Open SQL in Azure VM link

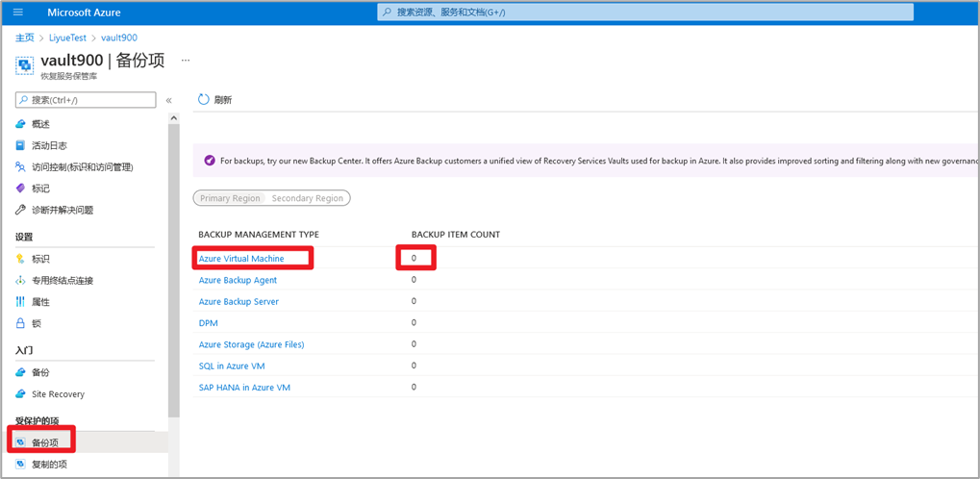(232, 366)
